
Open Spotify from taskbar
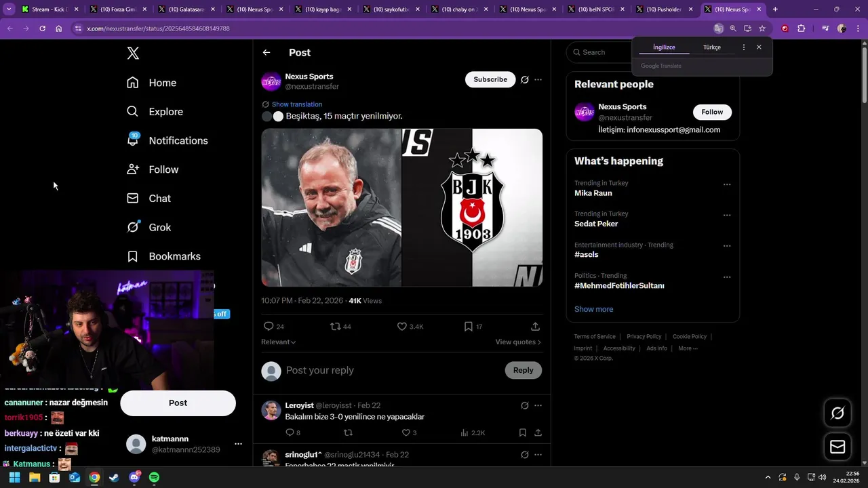[x=154, y=477]
